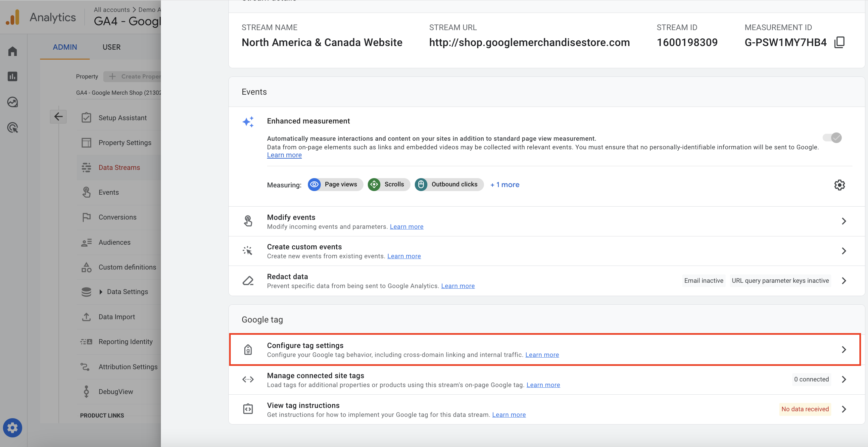This screenshot has width=868, height=447.
Task: Click the '0 connected' status badge
Action: [811, 379]
